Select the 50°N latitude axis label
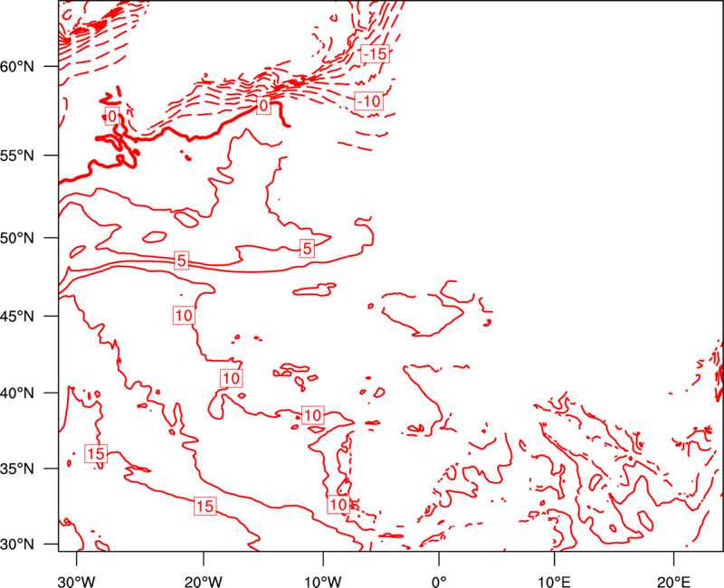The height and width of the screenshot is (588, 724). 17,238
